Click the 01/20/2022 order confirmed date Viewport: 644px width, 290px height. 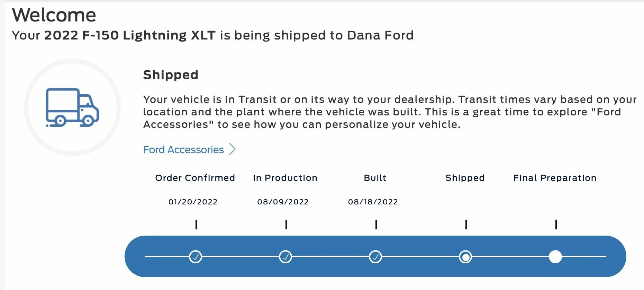(x=193, y=202)
